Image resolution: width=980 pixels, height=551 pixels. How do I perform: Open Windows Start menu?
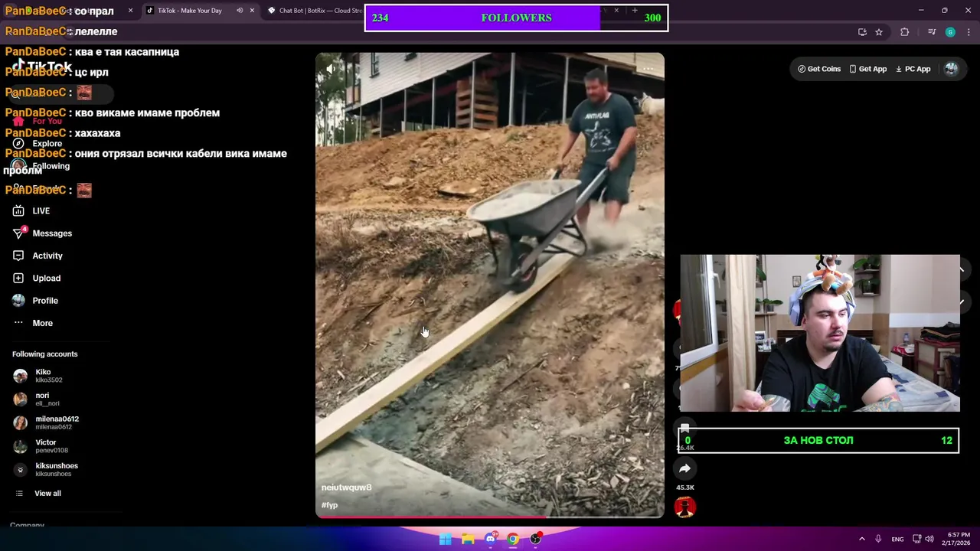tap(445, 539)
